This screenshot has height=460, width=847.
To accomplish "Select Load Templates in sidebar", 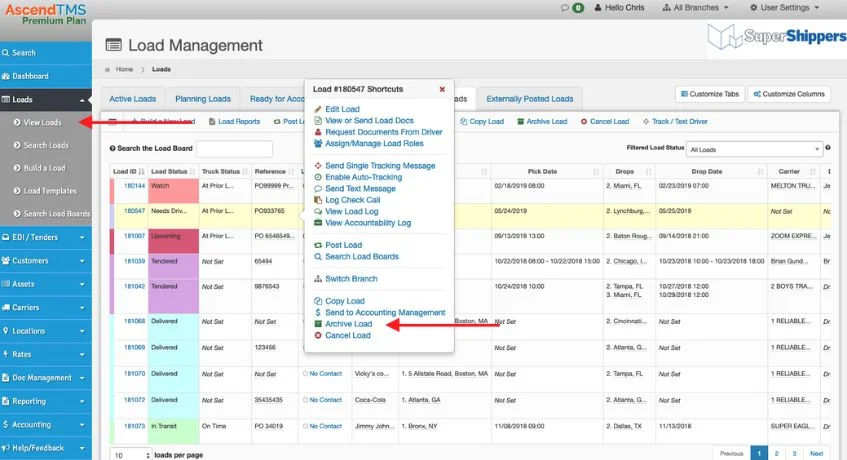I will [x=50, y=191].
